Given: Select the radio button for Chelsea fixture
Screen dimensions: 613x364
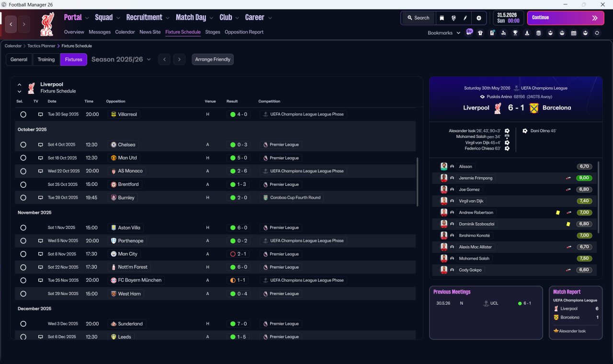Looking at the screenshot, I should (23, 145).
